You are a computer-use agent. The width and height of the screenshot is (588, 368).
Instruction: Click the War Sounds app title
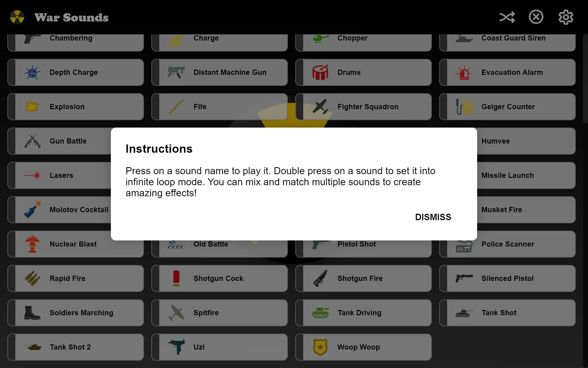pos(71,17)
